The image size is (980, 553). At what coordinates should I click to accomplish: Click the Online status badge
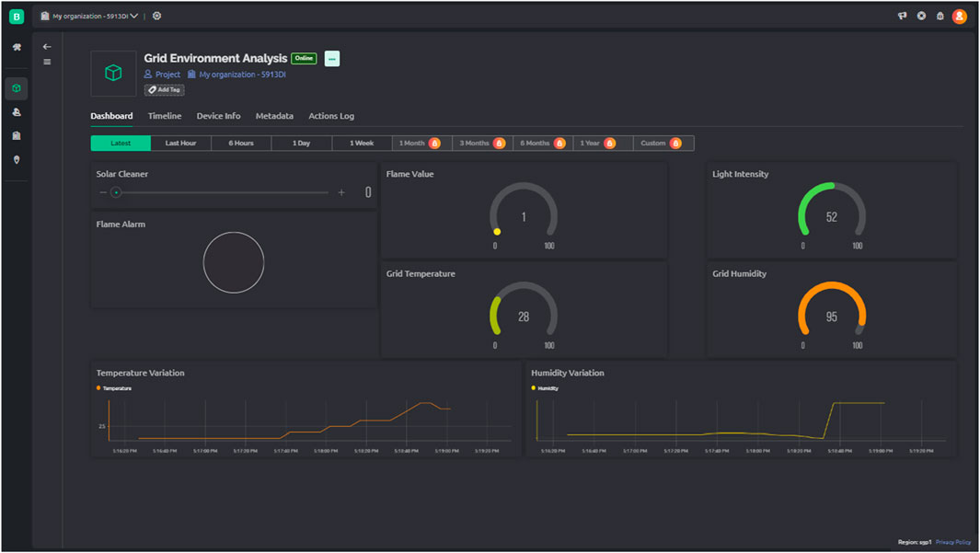click(304, 58)
